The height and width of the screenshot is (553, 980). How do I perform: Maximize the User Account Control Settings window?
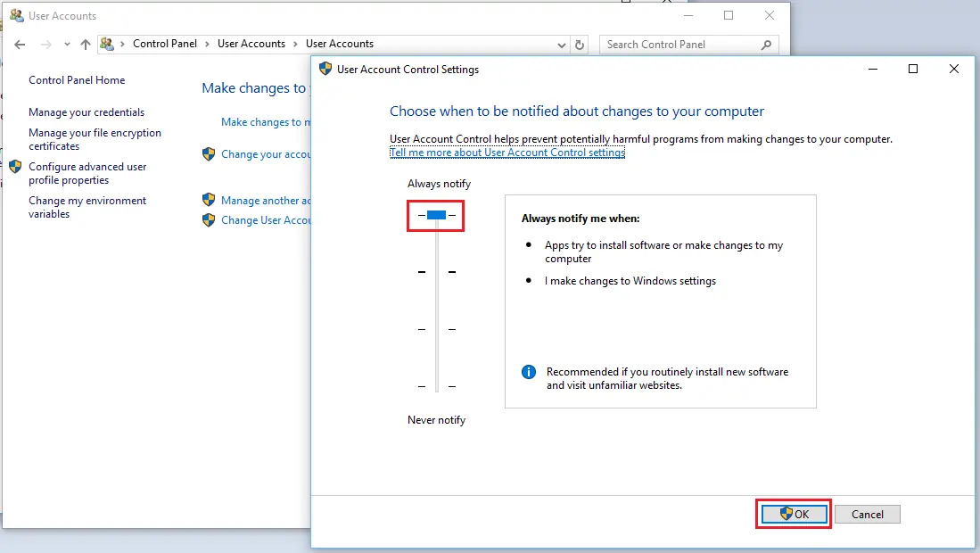913,69
